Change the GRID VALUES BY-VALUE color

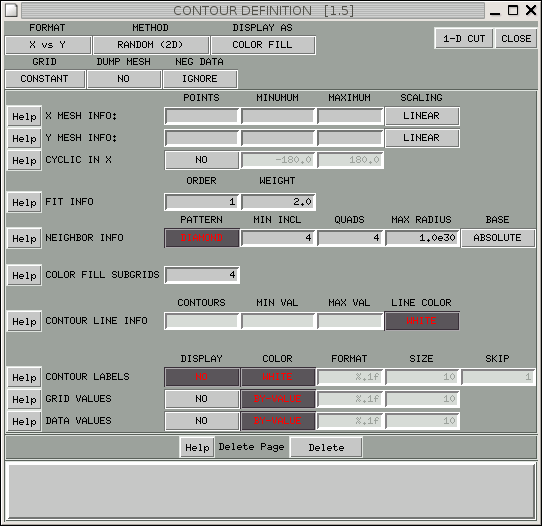(x=278, y=398)
